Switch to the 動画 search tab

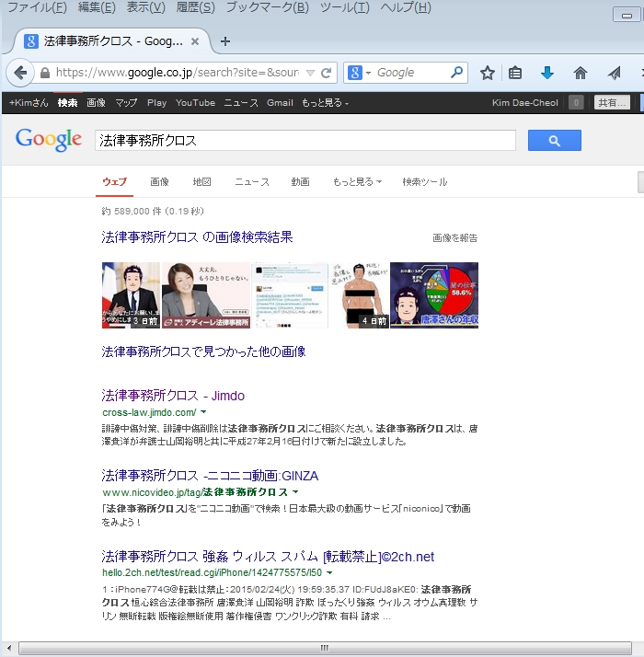click(x=300, y=182)
